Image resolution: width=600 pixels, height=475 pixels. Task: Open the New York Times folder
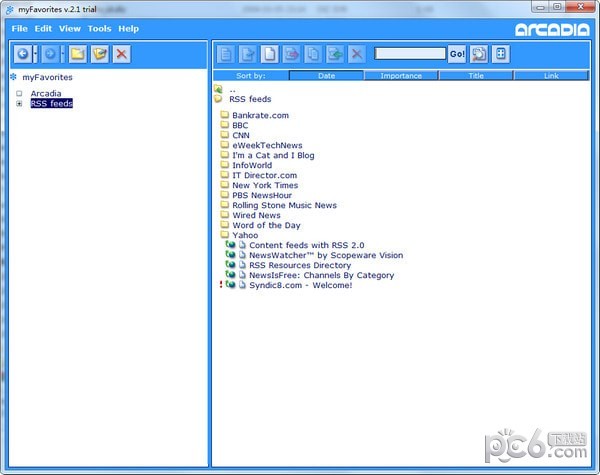[265, 185]
